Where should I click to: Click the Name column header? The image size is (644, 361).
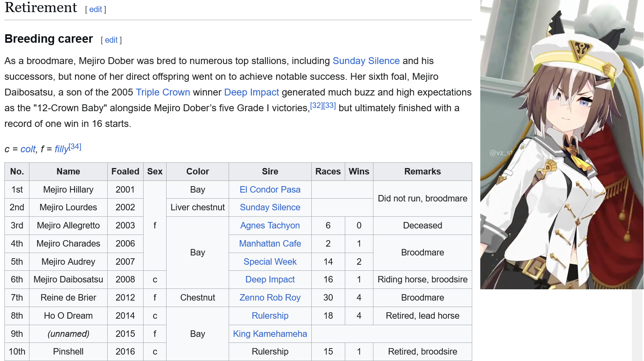[x=69, y=172]
